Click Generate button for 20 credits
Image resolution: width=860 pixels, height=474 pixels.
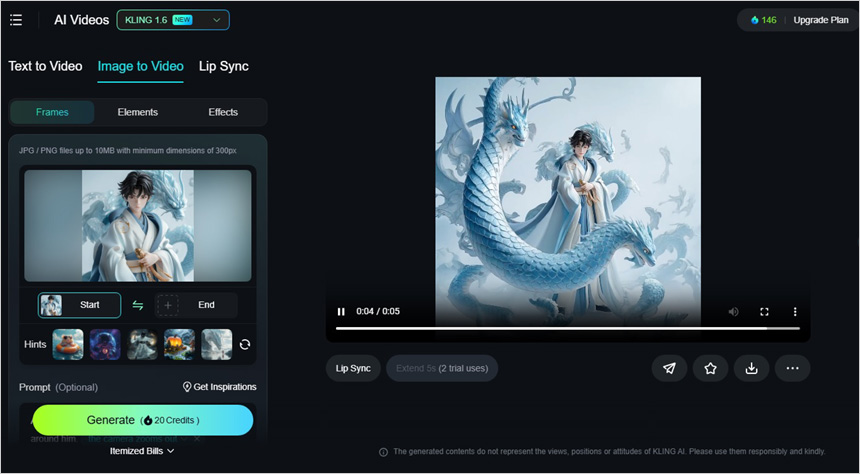142,420
